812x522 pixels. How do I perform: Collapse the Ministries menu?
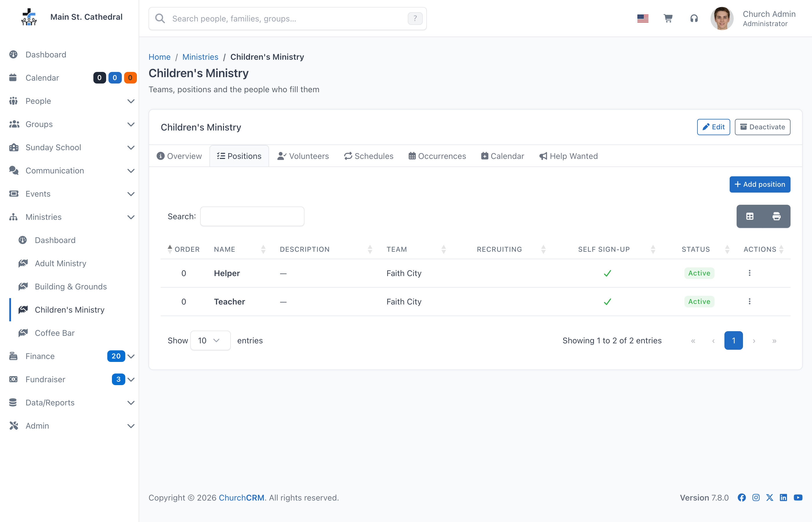click(x=69, y=217)
